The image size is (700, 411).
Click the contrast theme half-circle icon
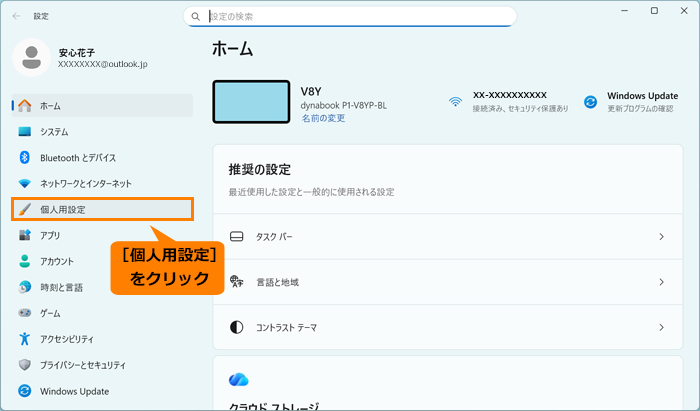[237, 327]
